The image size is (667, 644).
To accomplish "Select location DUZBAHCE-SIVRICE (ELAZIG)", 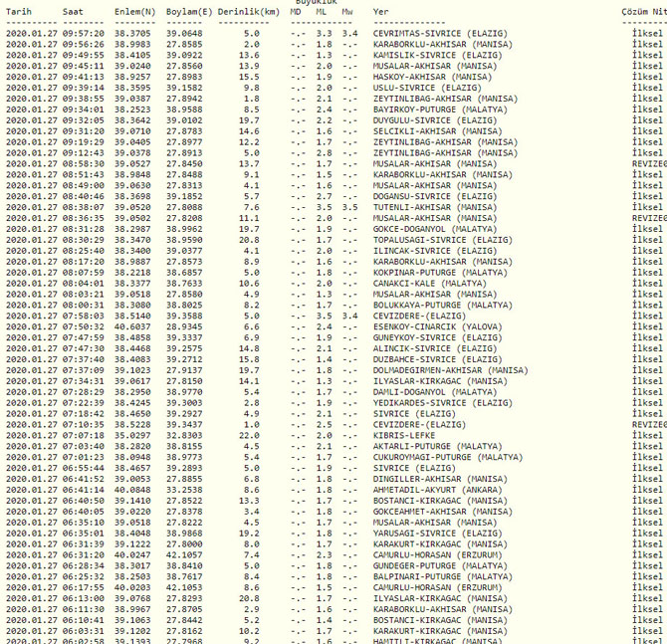I will [x=438, y=360].
